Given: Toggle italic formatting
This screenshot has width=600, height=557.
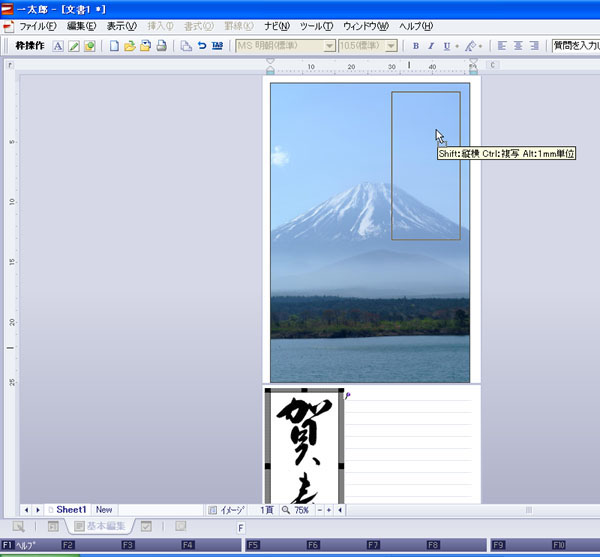Looking at the screenshot, I should tap(431, 46).
